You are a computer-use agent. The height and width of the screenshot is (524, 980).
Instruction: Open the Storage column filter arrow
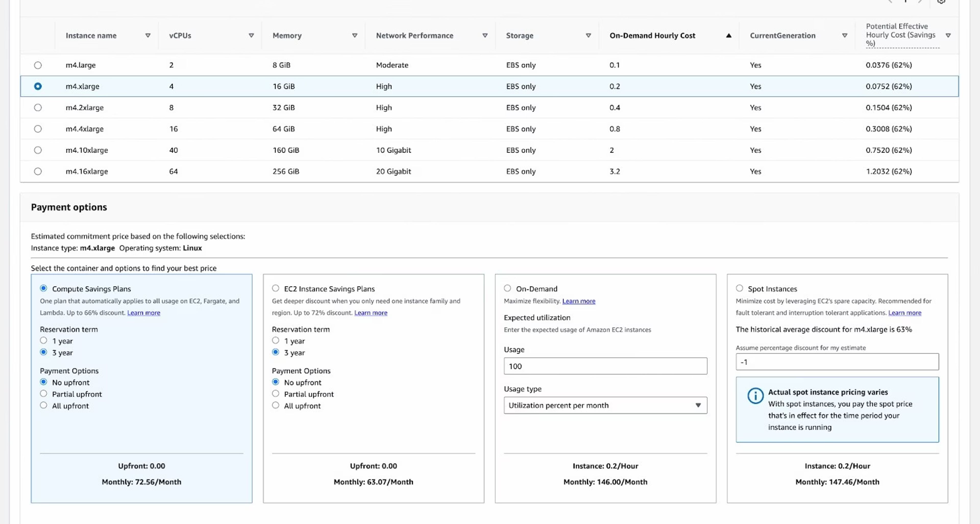click(x=588, y=35)
